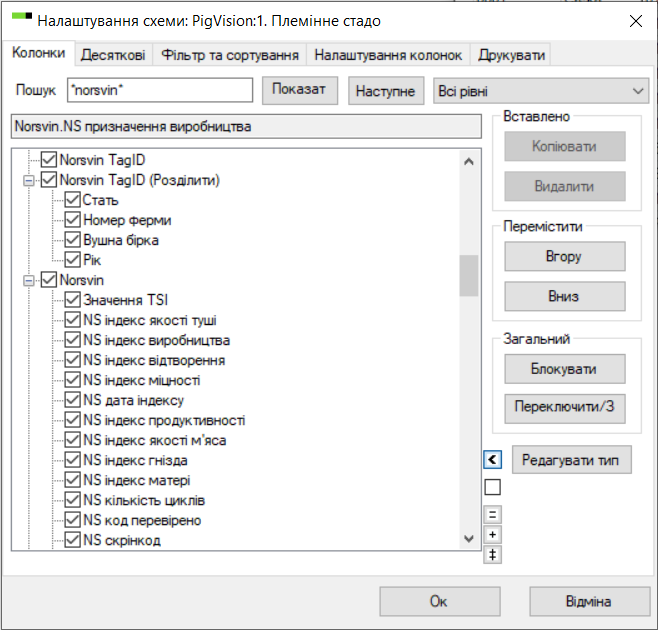The width and height of the screenshot is (658, 630).
Task: Select the NS індекс продуктивності row
Action: point(164,420)
